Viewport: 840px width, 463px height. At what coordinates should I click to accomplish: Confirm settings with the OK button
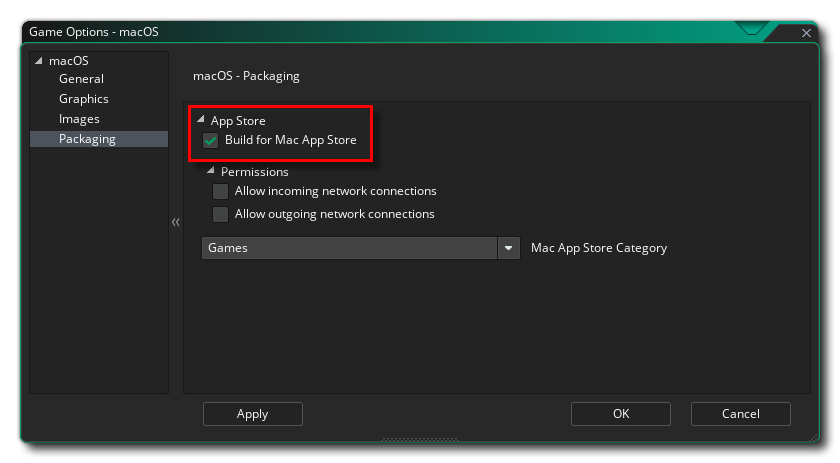tap(621, 414)
